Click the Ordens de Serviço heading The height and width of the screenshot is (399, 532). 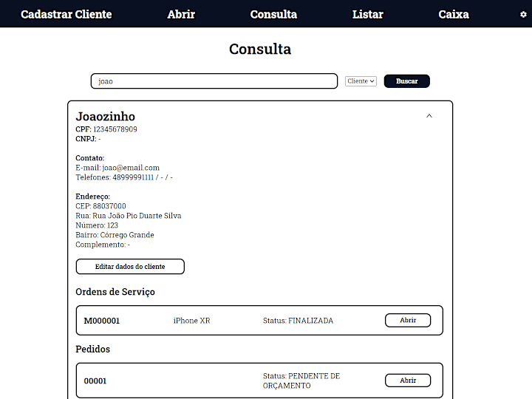[x=115, y=292]
